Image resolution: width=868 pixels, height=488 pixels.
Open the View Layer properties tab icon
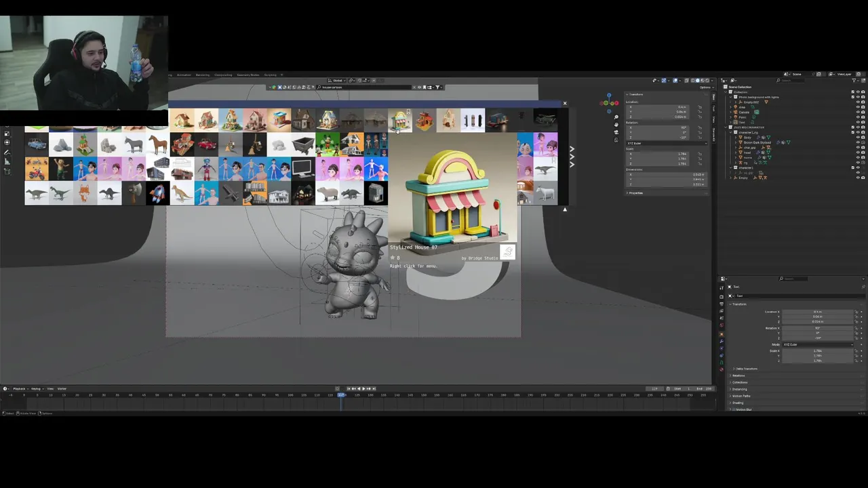(722, 311)
